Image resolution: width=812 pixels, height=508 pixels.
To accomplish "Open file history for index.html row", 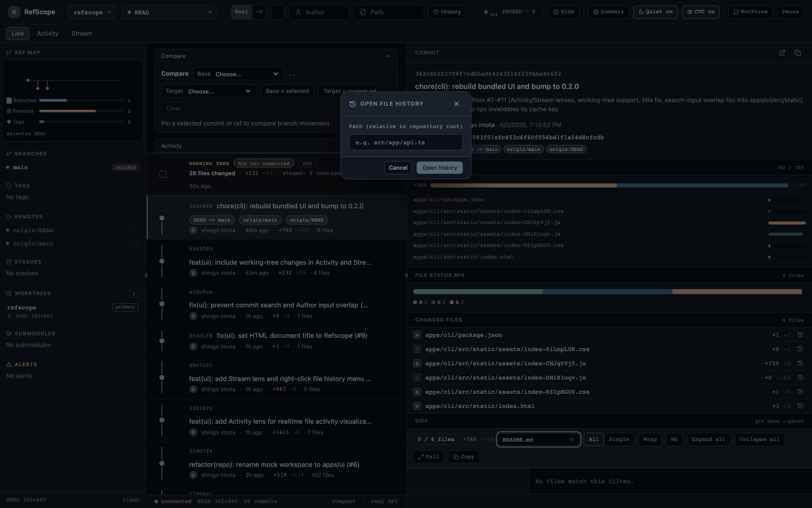I will (x=800, y=406).
